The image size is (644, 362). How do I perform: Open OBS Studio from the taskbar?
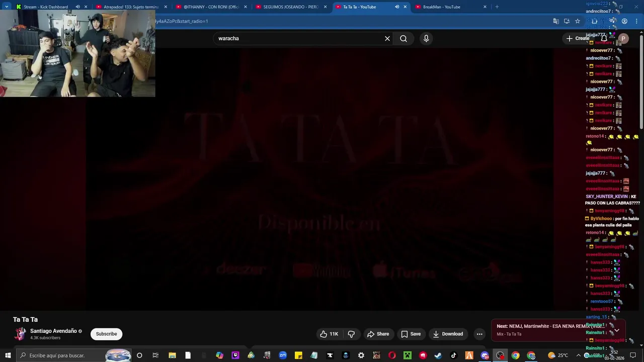pyautogui.click(x=500, y=355)
